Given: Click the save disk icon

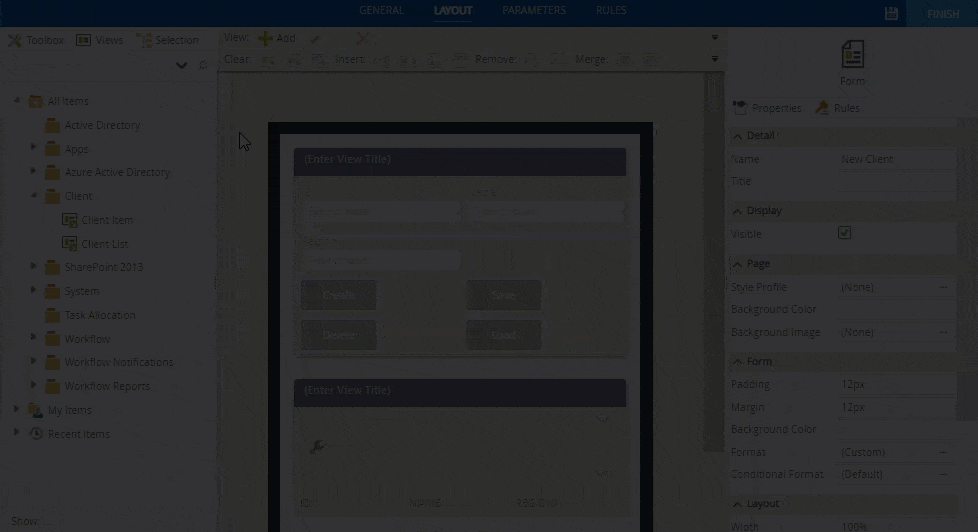Looking at the screenshot, I should pos(891,14).
